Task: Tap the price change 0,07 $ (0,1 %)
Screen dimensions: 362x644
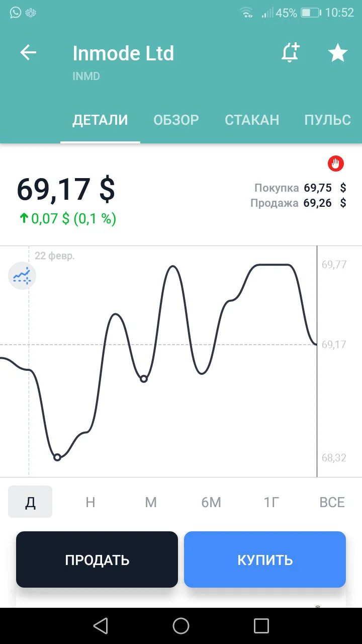Action: [x=68, y=218]
